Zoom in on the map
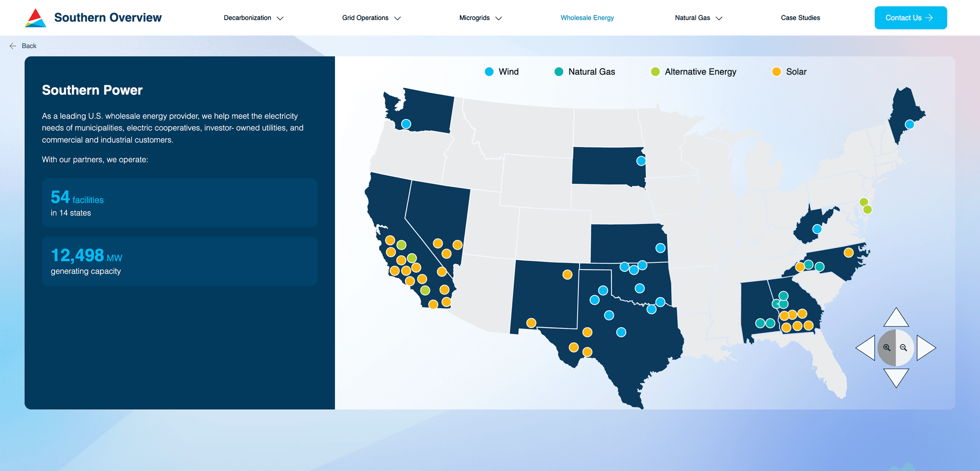The height and width of the screenshot is (471, 980). [x=887, y=348]
